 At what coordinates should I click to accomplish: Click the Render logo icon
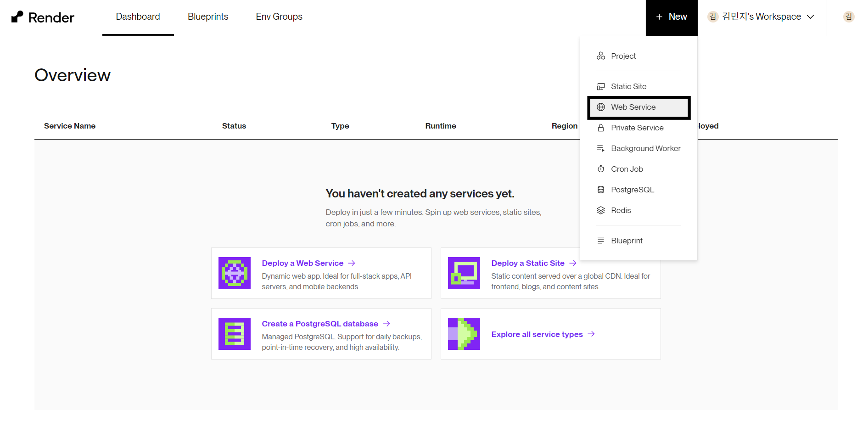point(17,17)
